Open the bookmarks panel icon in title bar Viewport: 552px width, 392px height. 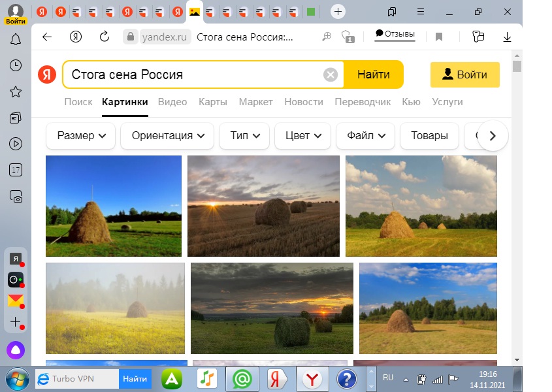[x=391, y=12]
